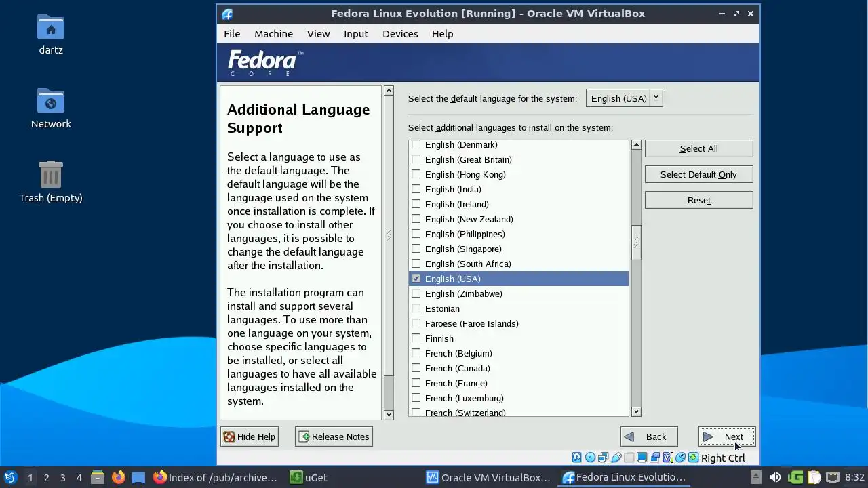This screenshot has width=868, height=488.
Task: Open the Help menu
Action: tap(442, 34)
